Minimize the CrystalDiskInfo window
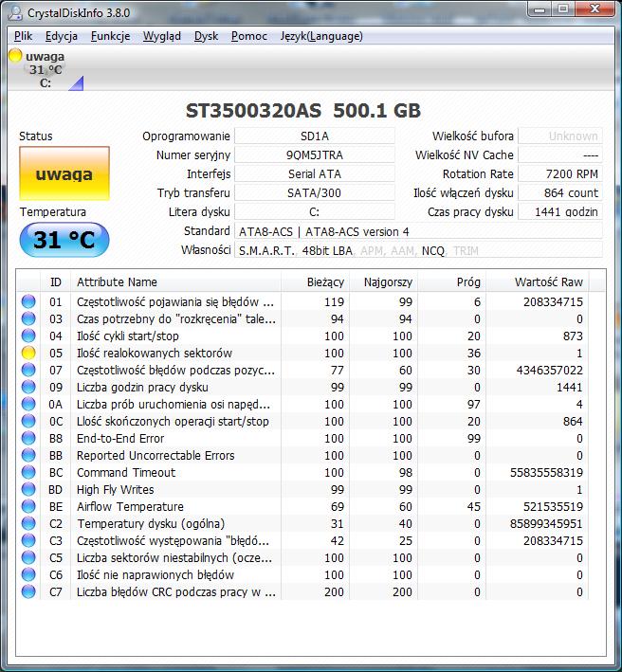 point(540,9)
